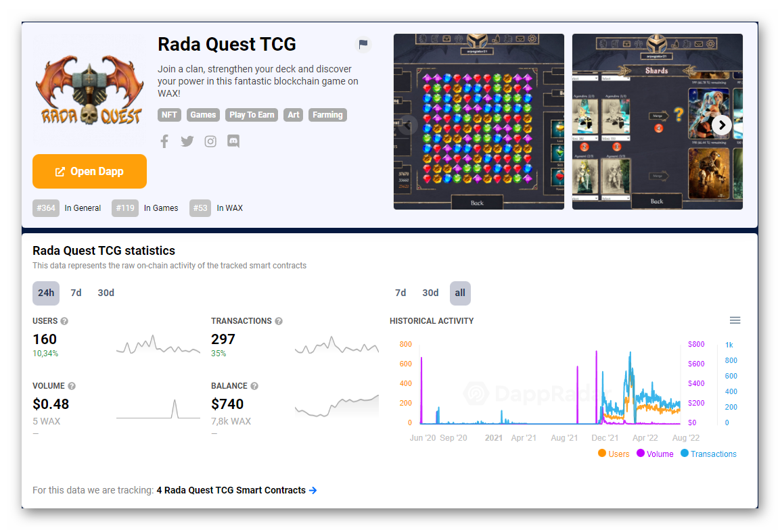Open the Shards cards screenshot
Screen dimensions: 780x532
(657, 122)
